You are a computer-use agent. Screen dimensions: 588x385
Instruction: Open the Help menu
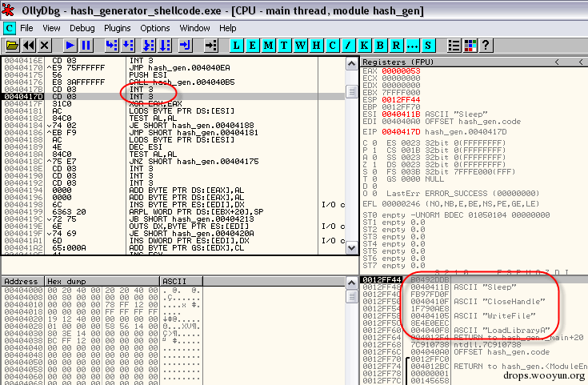point(228,28)
